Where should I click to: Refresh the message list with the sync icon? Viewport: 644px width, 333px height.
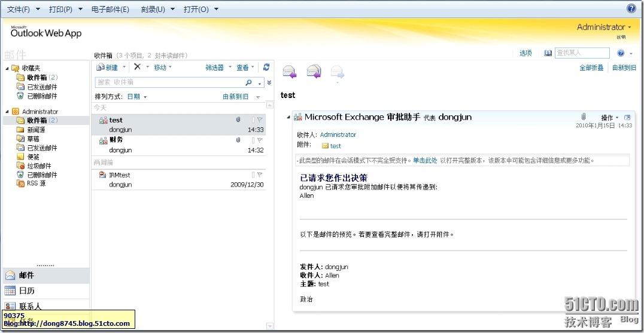pos(266,67)
